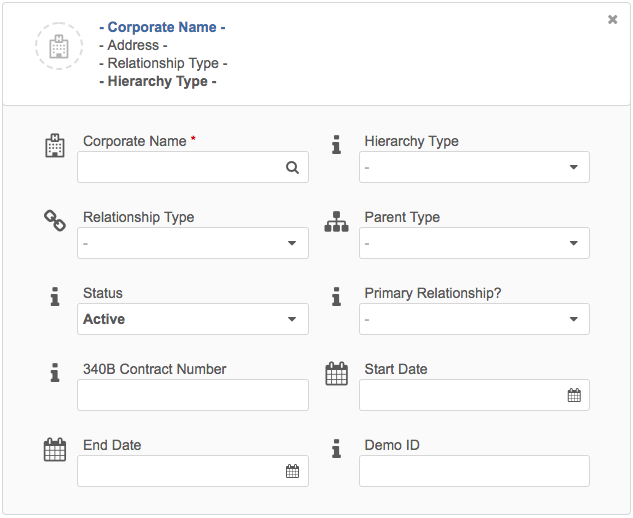Focus the 340B Contract Number field
This screenshot has height=518, width=633.
(193, 395)
